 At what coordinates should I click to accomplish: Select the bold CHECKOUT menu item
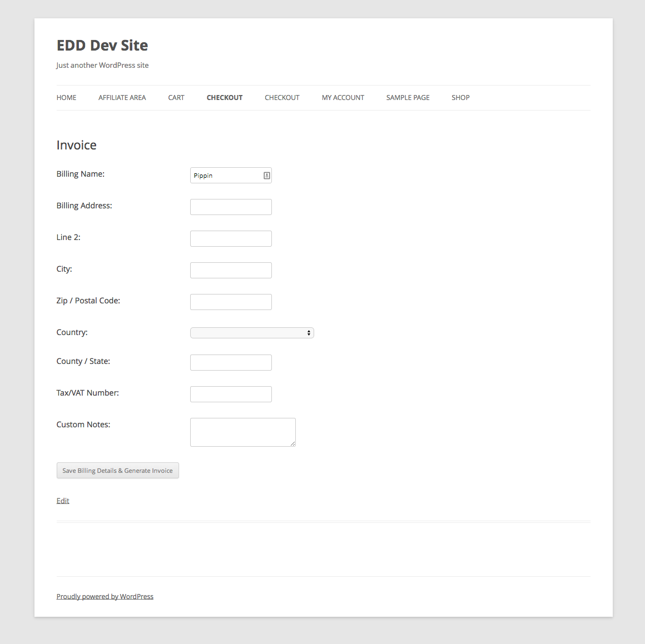[225, 97]
